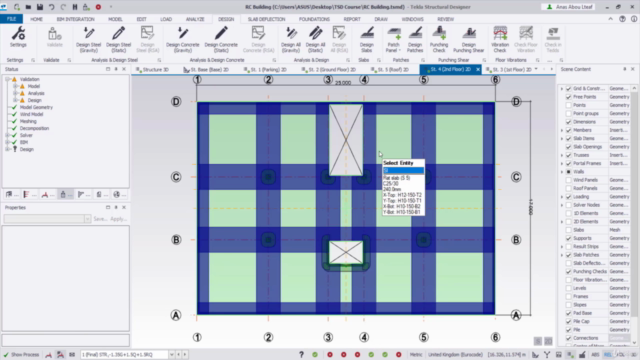Click the Metric units button in the status bar
Image resolution: width=640 pixels, height=360 pixels.
coord(416,354)
